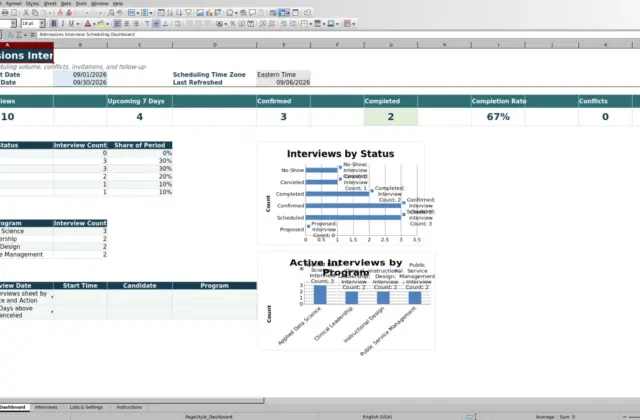
Task: Toggle Align Top vertical alignment
Action: pyautogui.click(x=147, y=24)
